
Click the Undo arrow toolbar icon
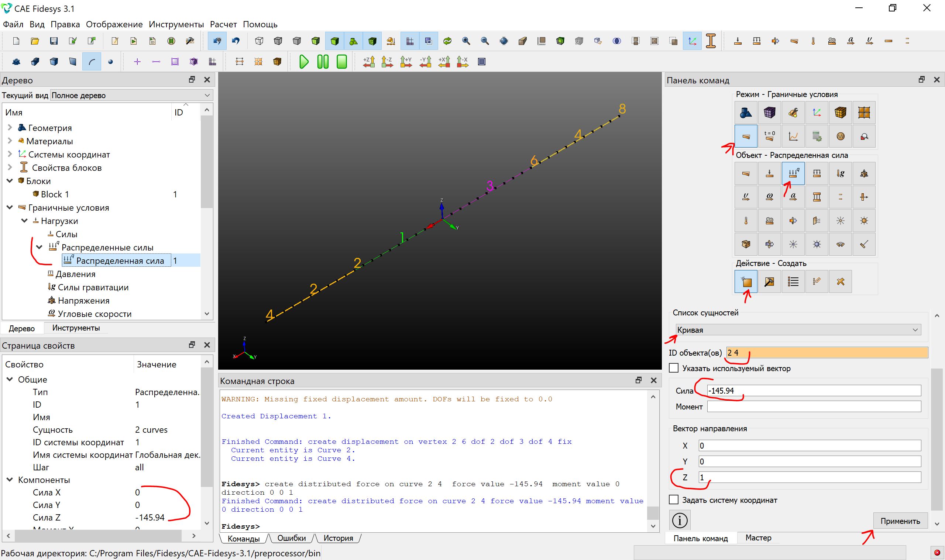(236, 41)
